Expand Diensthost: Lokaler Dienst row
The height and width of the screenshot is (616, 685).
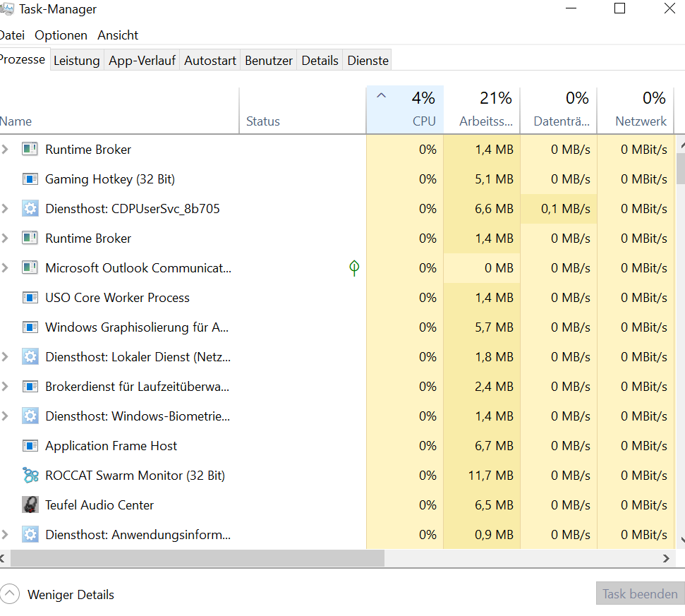(5, 357)
